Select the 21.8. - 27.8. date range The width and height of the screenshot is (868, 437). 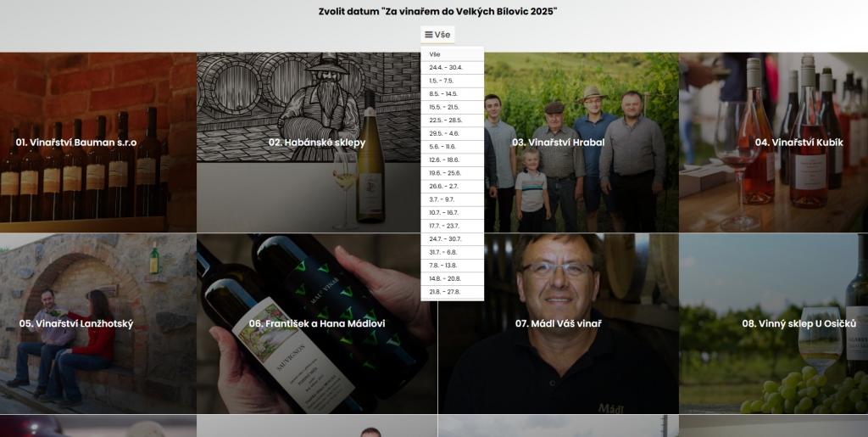(453, 292)
